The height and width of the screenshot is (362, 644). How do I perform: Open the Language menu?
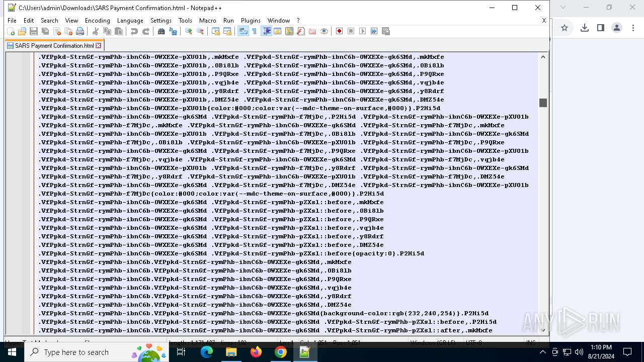point(130,21)
